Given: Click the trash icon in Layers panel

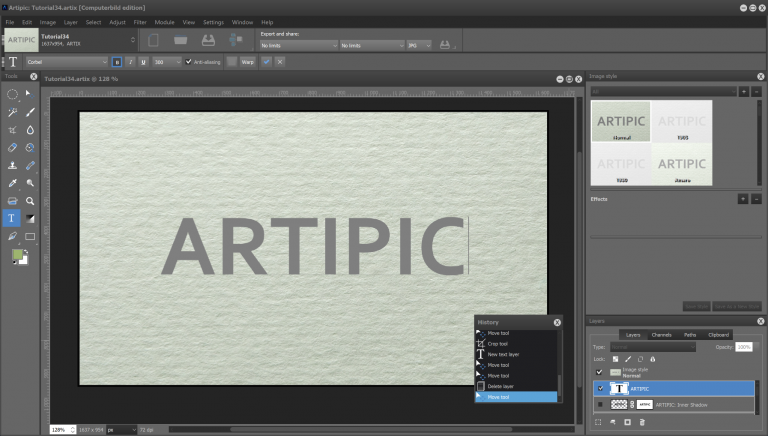Looking at the screenshot, I should (644, 423).
